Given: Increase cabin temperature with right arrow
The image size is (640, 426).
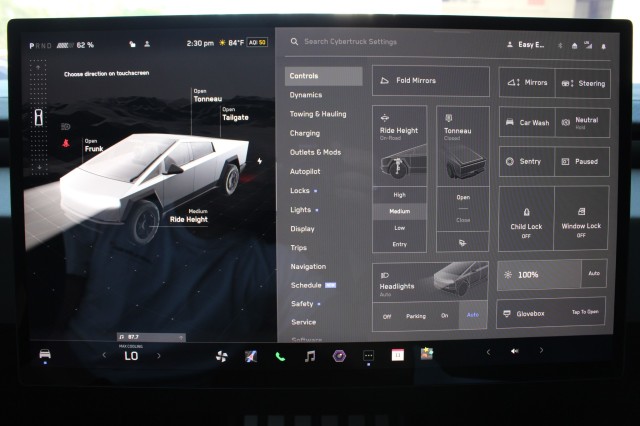Looking at the screenshot, I should point(158,355).
